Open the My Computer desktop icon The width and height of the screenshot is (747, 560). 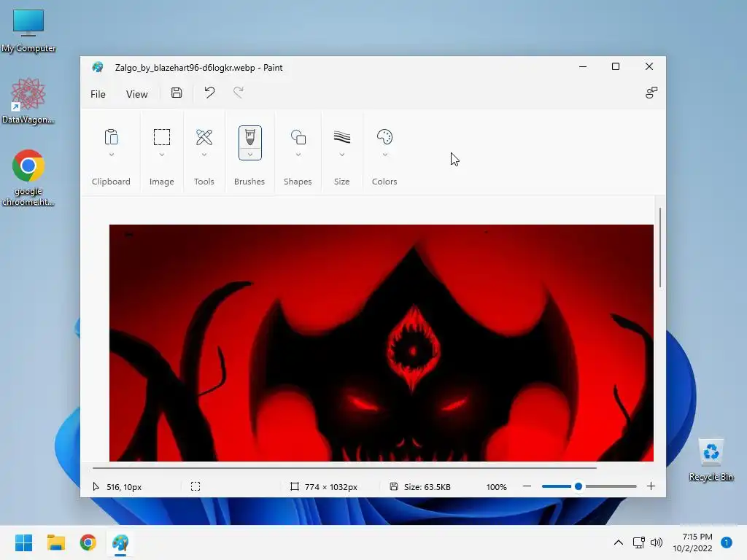(x=28, y=31)
